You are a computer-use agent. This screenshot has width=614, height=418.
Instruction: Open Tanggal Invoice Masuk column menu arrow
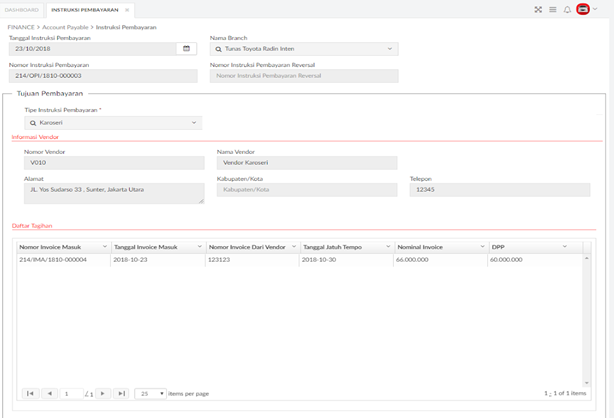tap(199, 246)
